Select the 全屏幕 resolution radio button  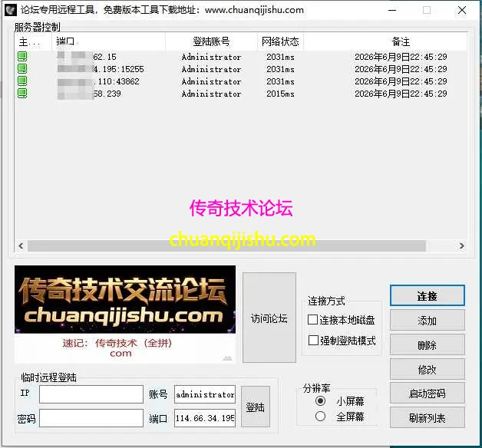pos(320,417)
